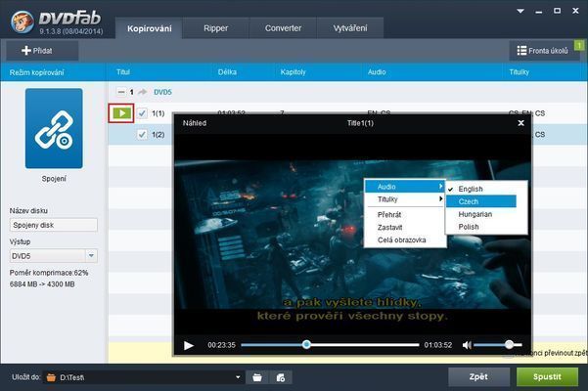Click the arrow icon next to DVD5 source
588x391 pixels.
click(142, 92)
